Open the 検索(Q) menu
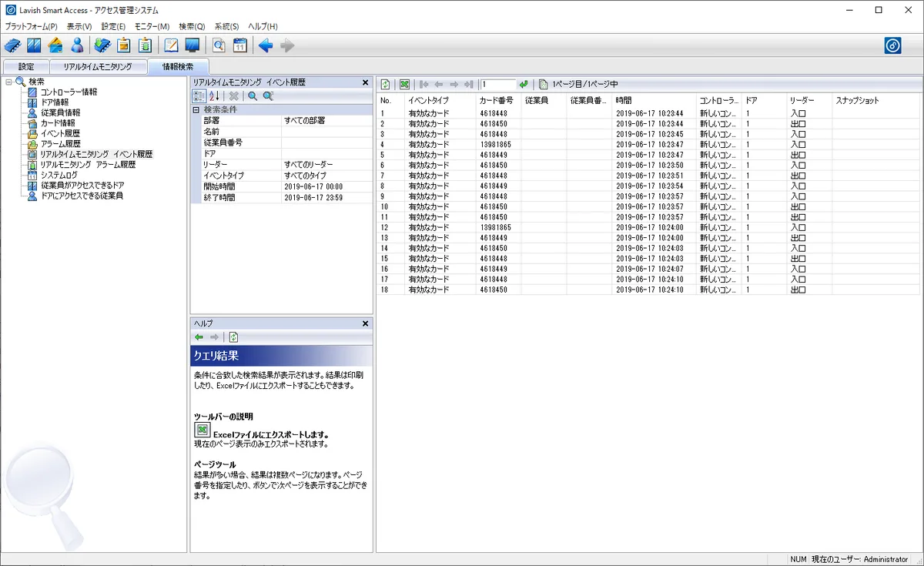924x566 pixels. (x=192, y=26)
